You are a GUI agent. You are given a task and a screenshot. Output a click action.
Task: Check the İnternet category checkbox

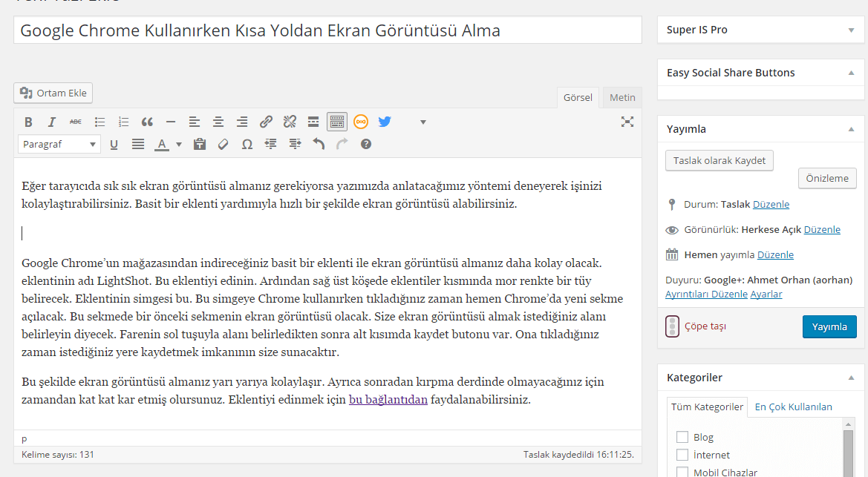(682, 455)
